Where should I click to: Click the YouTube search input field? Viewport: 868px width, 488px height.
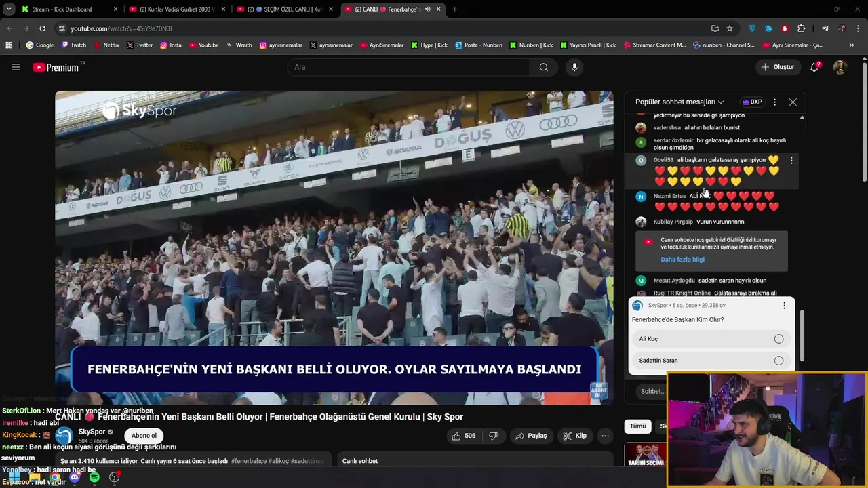pos(409,67)
